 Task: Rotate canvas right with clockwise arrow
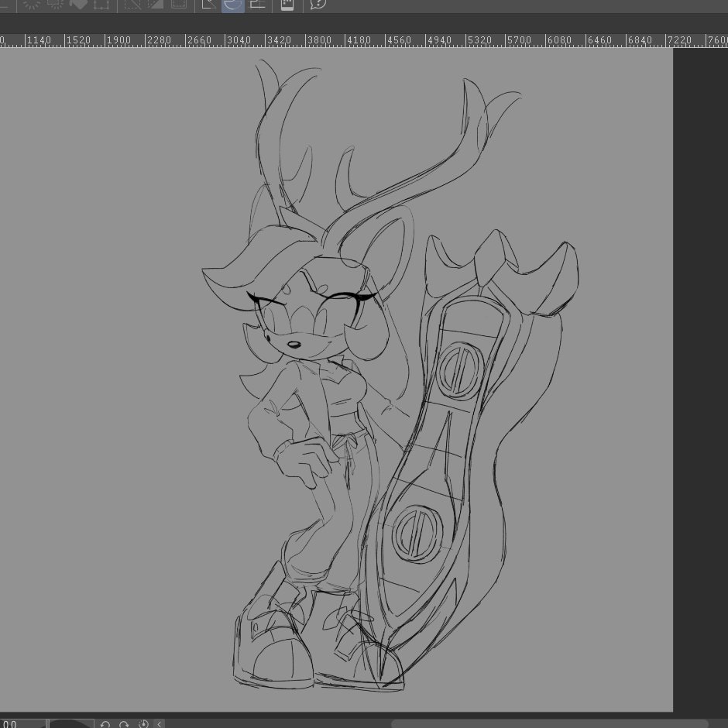coord(124,723)
